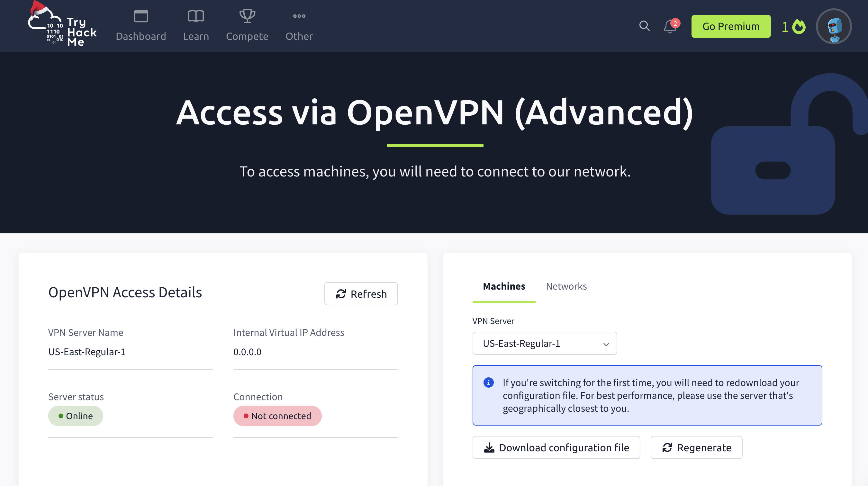The height and width of the screenshot is (486, 868).
Task: Click the Not connected status badge
Action: click(x=277, y=416)
